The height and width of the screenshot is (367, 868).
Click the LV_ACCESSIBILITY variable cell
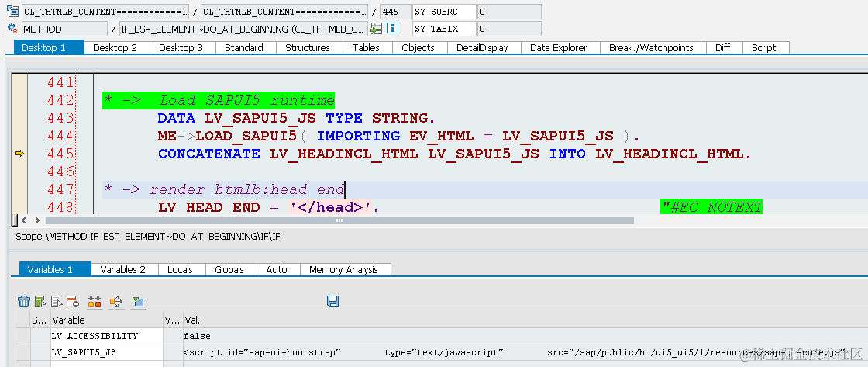click(x=107, y=336)
